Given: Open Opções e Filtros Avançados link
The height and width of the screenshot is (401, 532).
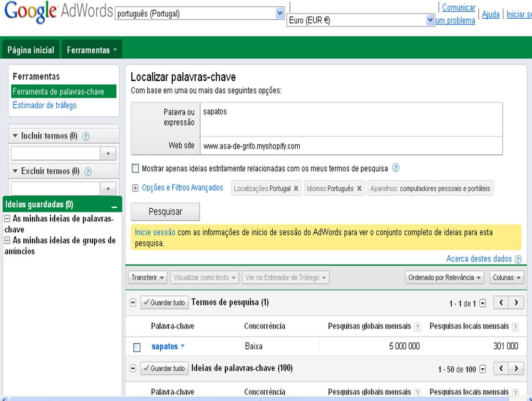Looking at the screenshot, I should 183,188.
